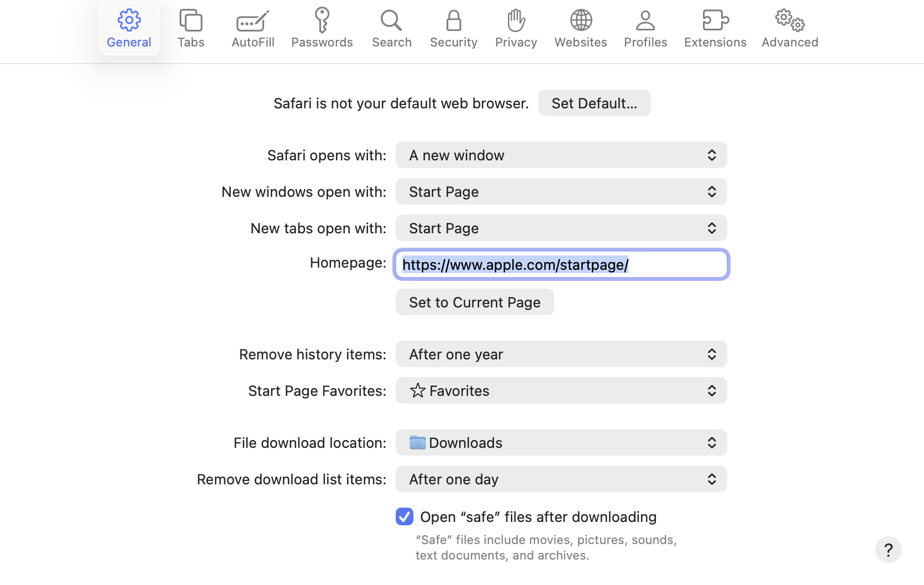
Task: Open the Profiles settings pane
Action: [x=645, y=29]
